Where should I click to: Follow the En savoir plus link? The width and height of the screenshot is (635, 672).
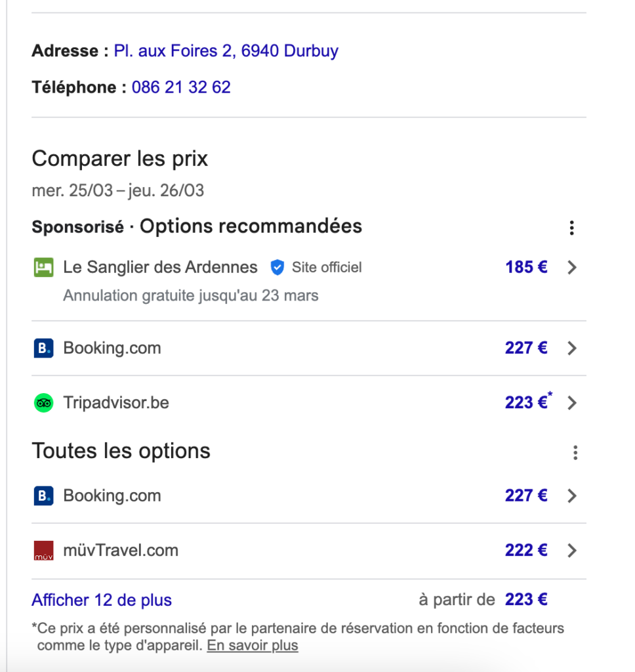click(x=252, y=645)
